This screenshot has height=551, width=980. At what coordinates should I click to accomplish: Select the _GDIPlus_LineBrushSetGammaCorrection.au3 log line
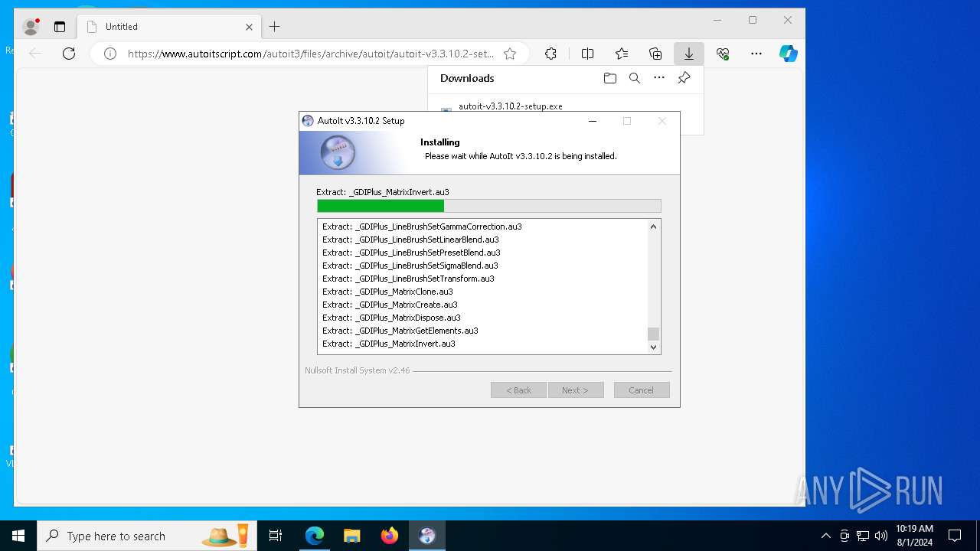(422, 227)
